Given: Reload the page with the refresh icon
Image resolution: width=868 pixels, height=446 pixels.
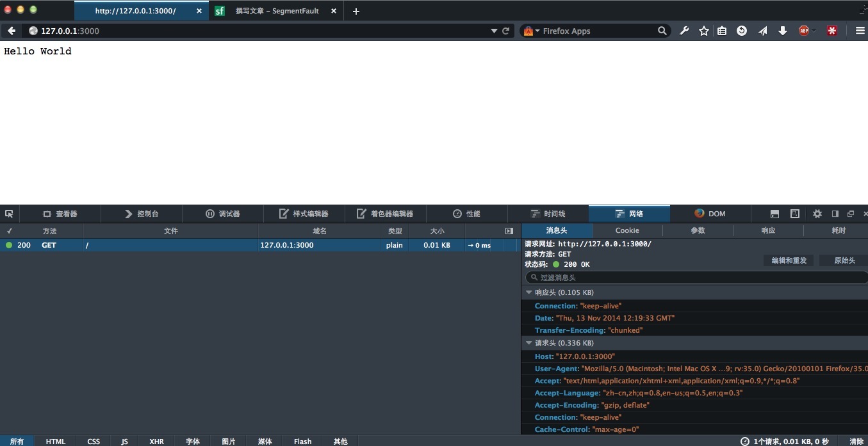Looking at the screenshot, I should tap(506, 31).
